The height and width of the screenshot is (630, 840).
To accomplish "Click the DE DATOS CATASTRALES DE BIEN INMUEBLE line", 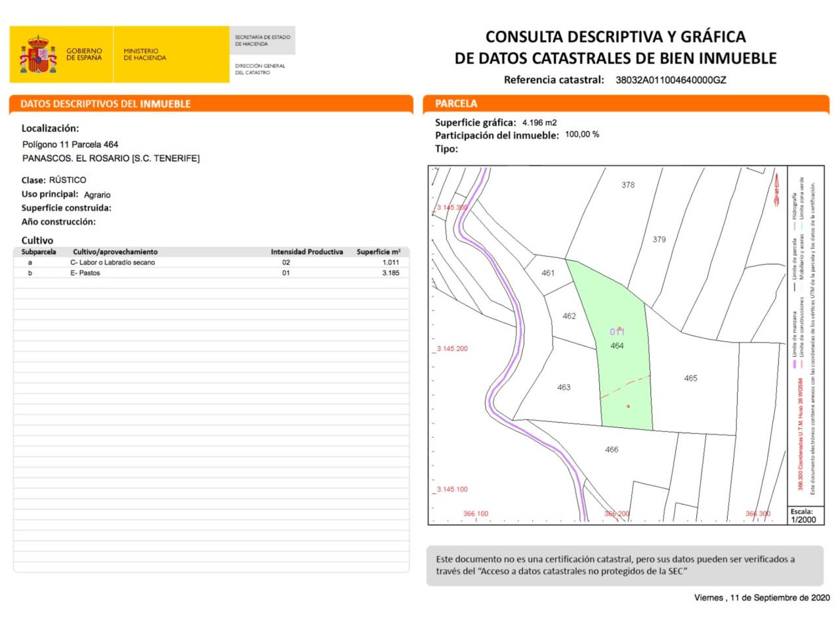I will pos(616,58).
